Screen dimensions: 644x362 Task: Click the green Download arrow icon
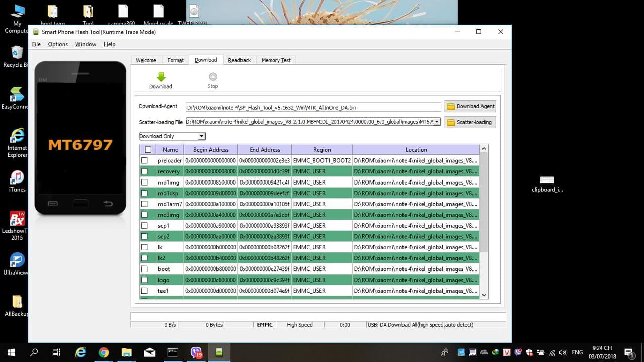160,77
